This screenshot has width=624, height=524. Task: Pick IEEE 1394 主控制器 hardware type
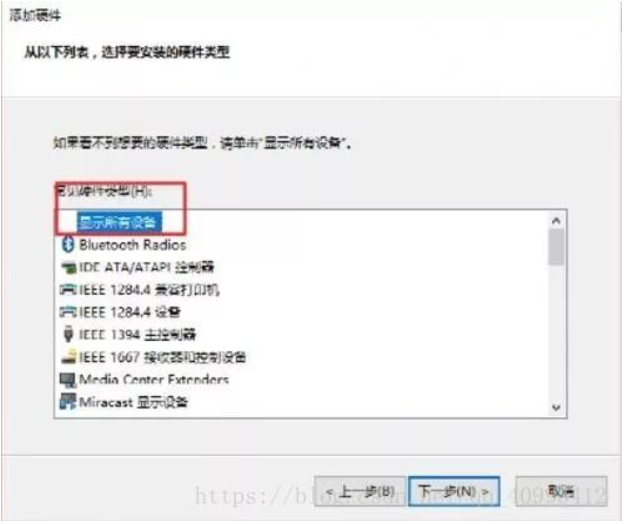(x=137, y=334)
